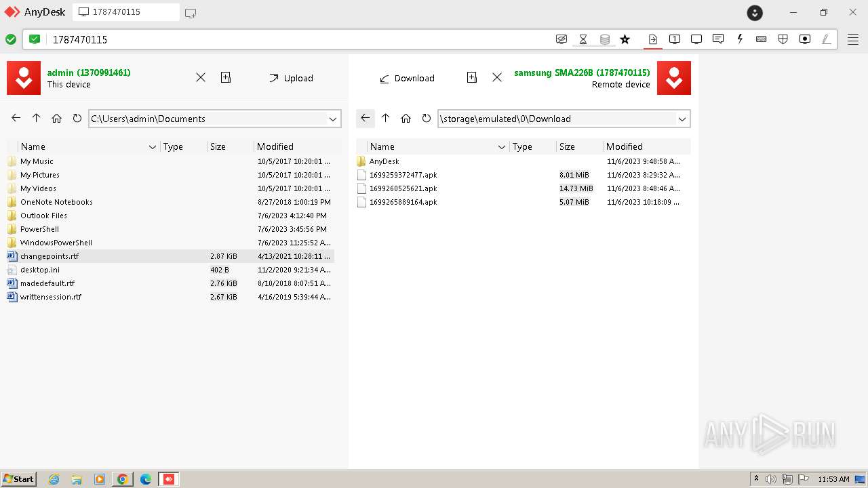Viewport: 868px width, 488px height.
Task: Open Microsoft Edge from the taskbar
Action: point(145,479)
